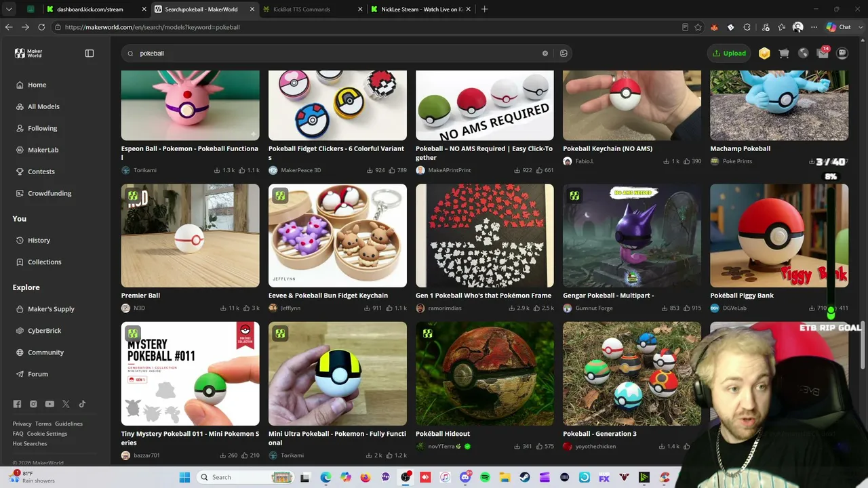868x488 pixels.
Task: Go to Home in sidebar
Action: [x=37, y=85]
